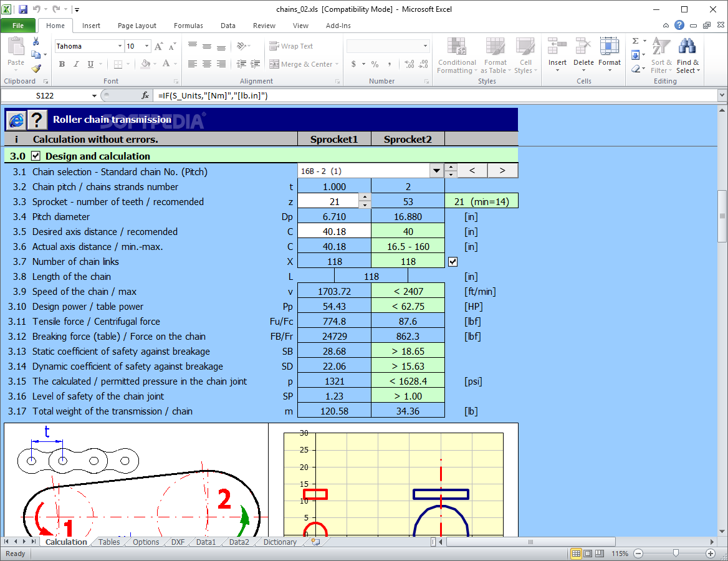Click Insert cells button
The image size is (728, 561).
[557, 55]
